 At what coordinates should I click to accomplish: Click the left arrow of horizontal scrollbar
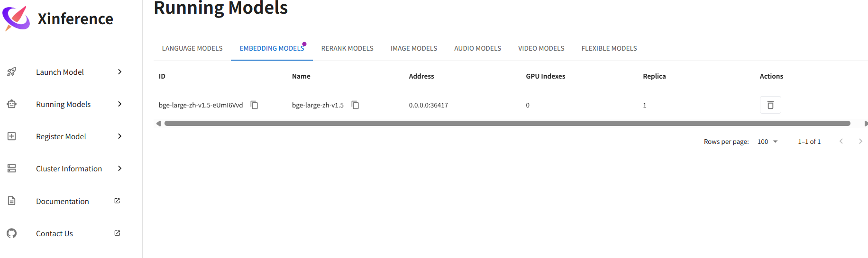point(158,124)
